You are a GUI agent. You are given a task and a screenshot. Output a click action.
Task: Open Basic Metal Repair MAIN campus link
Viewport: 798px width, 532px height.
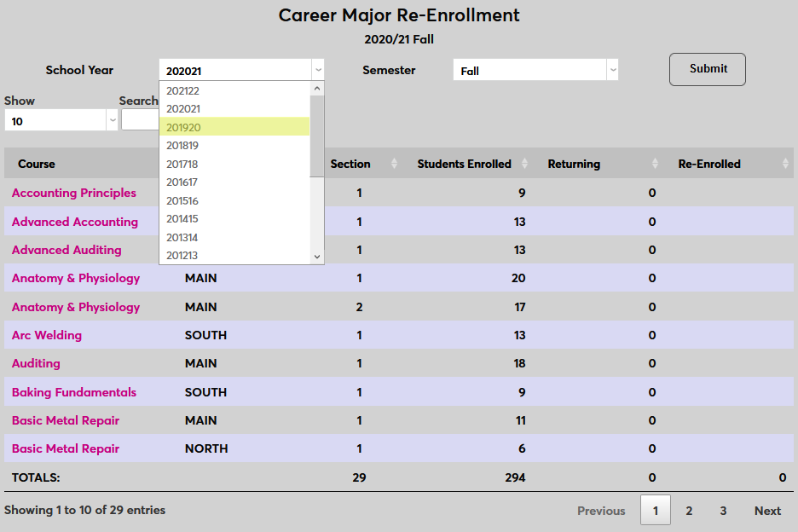coord(66,420)
